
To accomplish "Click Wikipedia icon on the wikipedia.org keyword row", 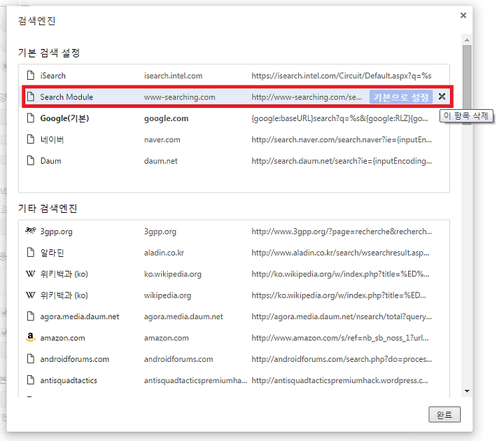I will click(31, 295).
